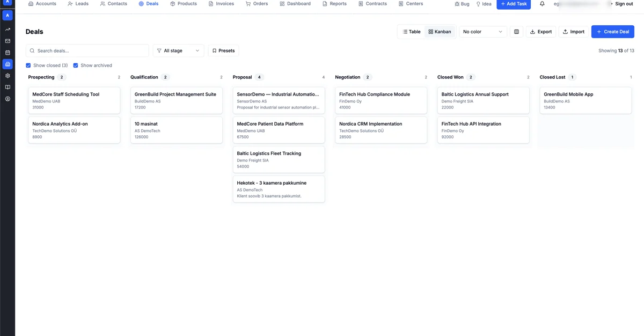This screenshot has width=644, height=336.
Task: Go to the Deals tab
Action: click(x=149, y=4)
